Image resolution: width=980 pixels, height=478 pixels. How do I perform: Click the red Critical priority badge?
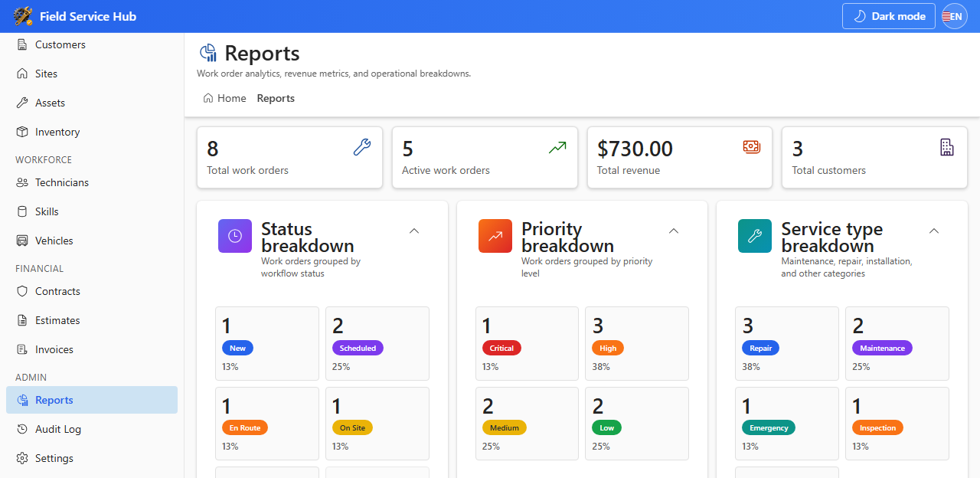pos(501,348)
